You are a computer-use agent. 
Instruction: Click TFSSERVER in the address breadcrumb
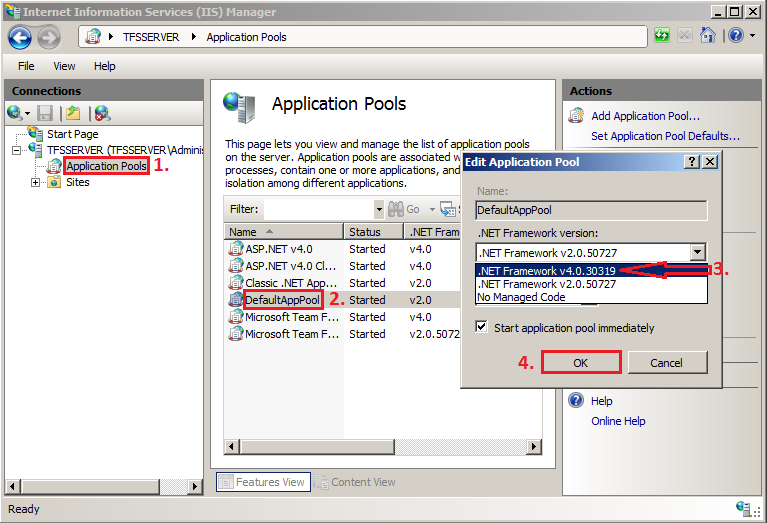[x=151, y=37]
